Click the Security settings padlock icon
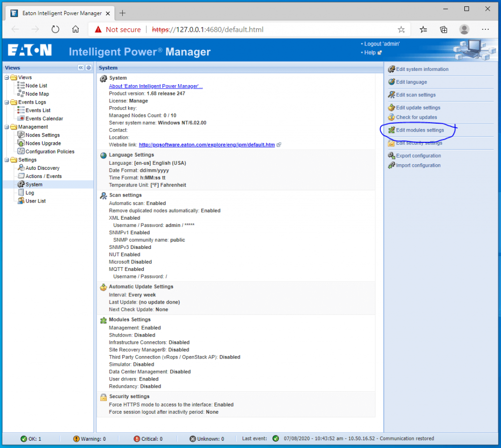Viewport: 501px width, 448px height. pos(103,397)
